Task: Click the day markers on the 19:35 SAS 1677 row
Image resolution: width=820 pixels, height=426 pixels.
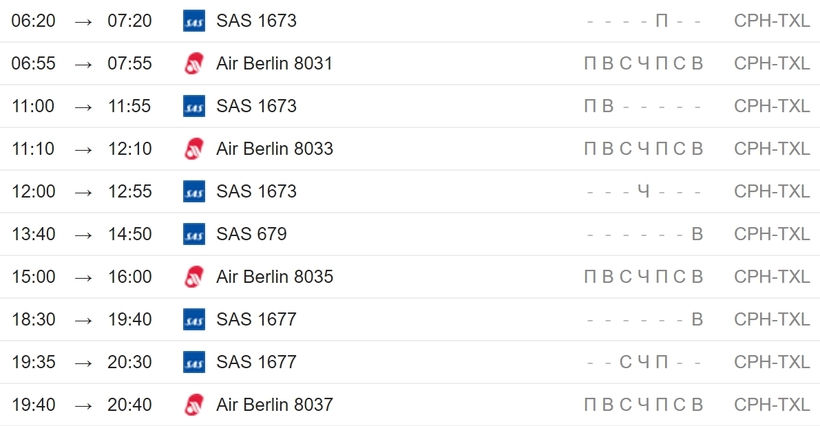Action: 643,362
